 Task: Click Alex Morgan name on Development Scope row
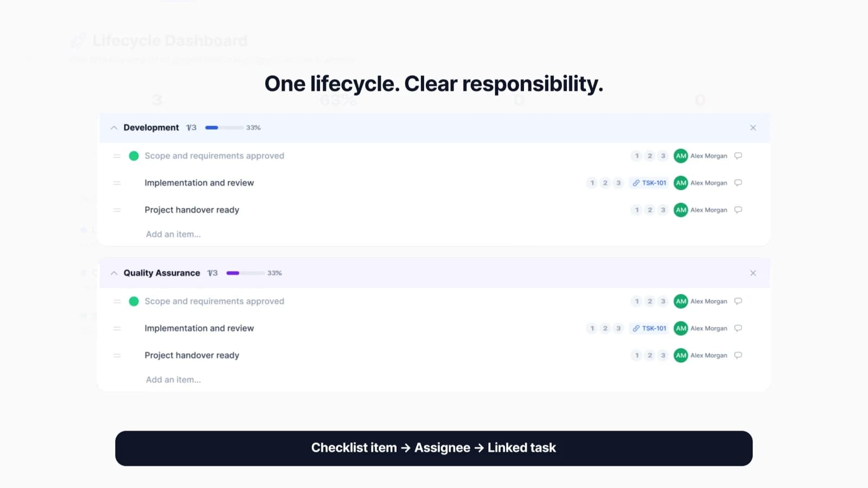[x=709, y=156]
